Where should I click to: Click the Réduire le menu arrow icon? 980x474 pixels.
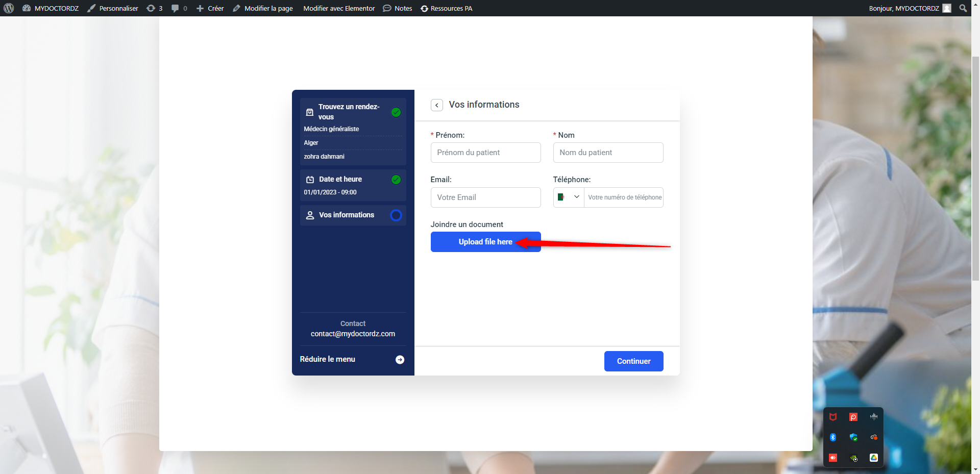pos(400,360)
